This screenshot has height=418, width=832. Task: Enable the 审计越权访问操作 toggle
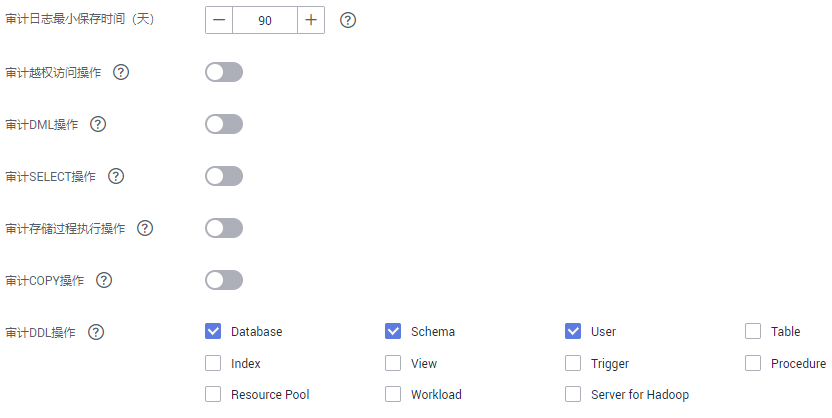click(x=224, y=72)
